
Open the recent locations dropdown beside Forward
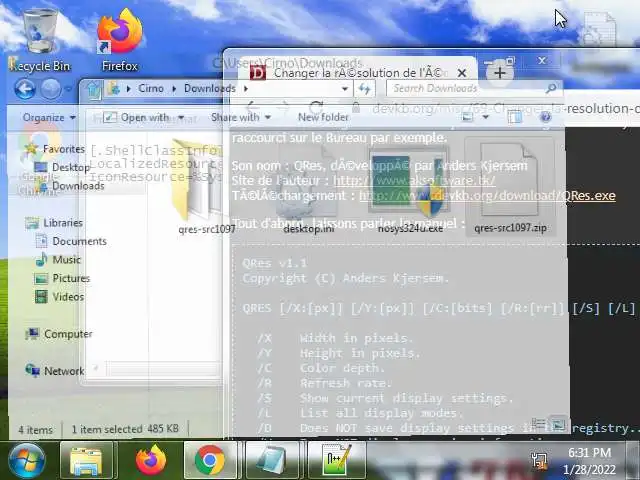point(68,89)
